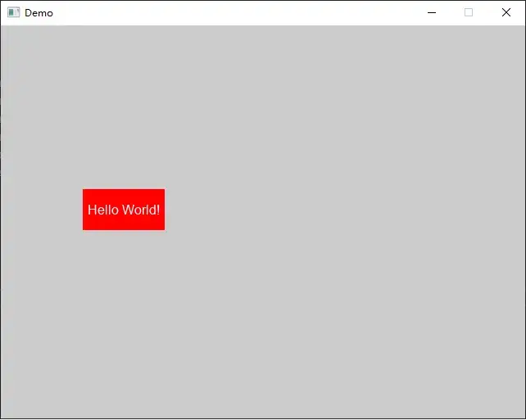The height and width of the screenshot is (420, 526).
Task: Click the red Hello World! box
Action: [x=124, y=210]
